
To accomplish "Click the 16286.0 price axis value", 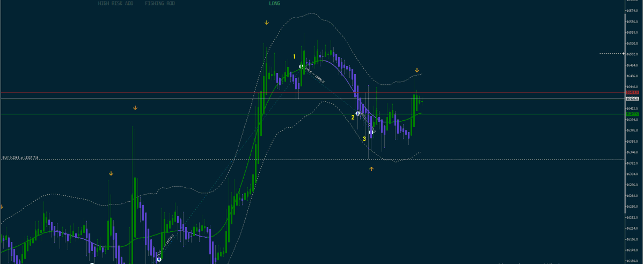I will click(x=632, y=185).
